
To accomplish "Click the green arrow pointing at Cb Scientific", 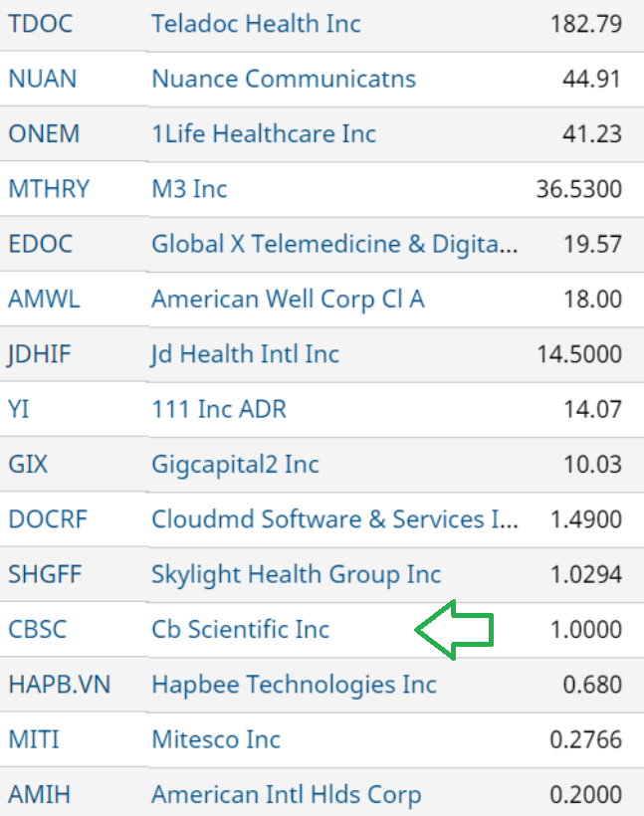I will pos(454,630).
